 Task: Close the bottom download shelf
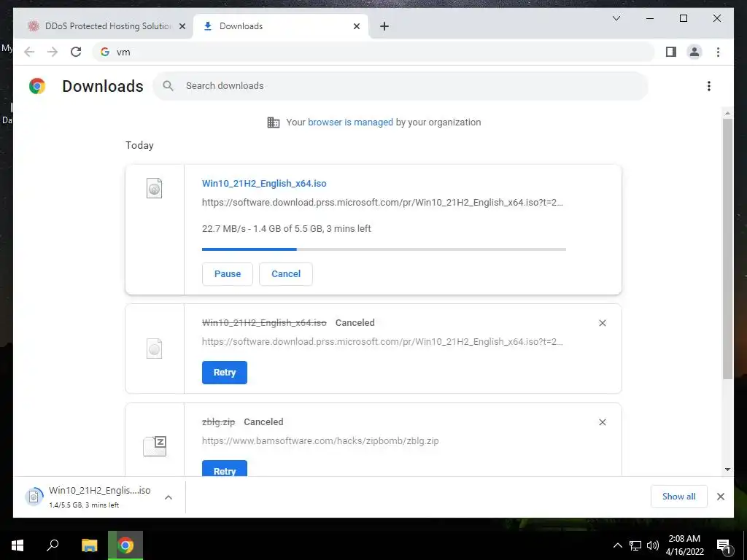coord(720,497)
